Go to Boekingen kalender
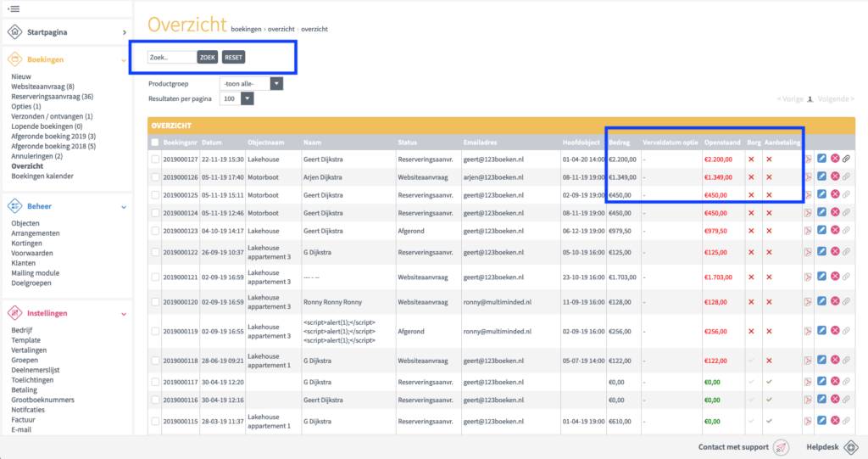 (x=42, y=176)
